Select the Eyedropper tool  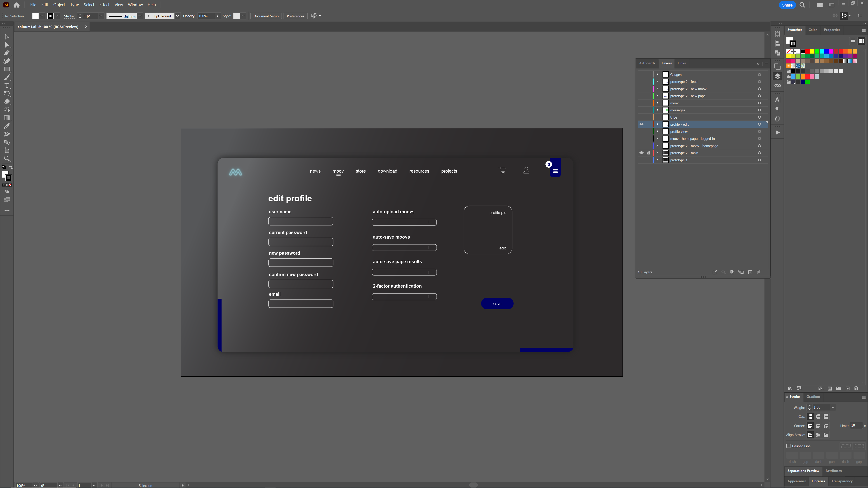coord(7,126)
